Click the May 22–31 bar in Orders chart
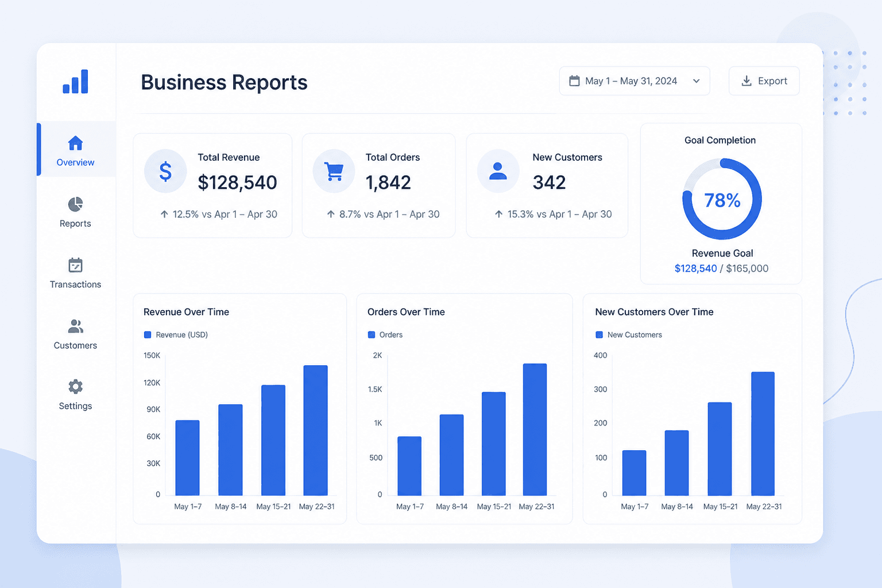This screenshot has width=882, height=588. pyautogui.click(x=535, y=430)
